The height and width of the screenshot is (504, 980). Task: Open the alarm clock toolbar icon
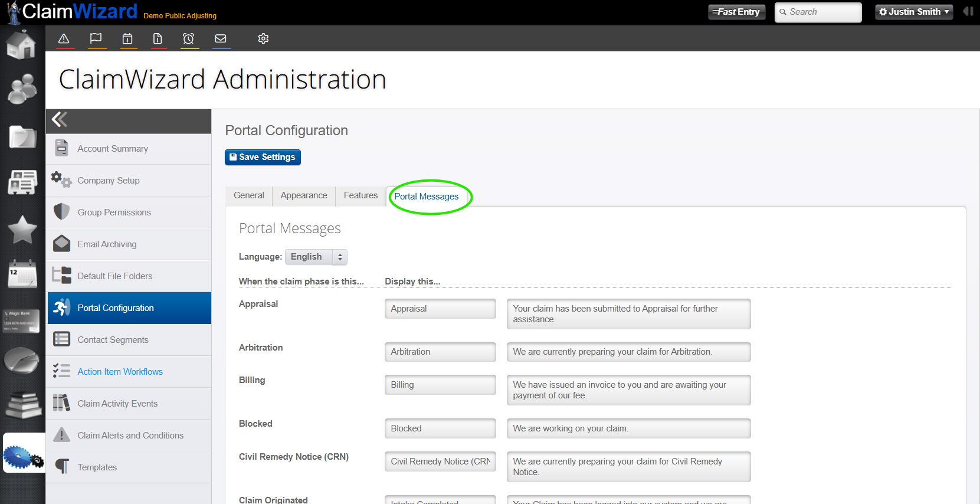[189, 39]
